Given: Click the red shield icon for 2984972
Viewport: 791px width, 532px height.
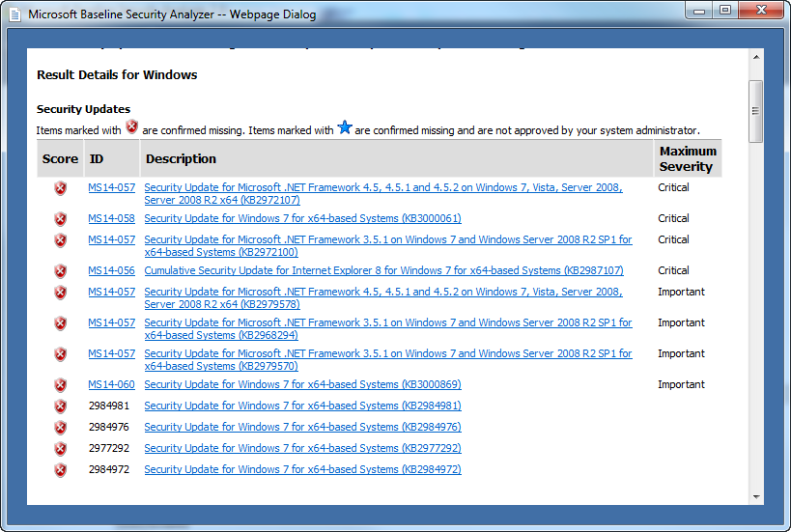Looking at the screenshot, I should click(61, 470).
